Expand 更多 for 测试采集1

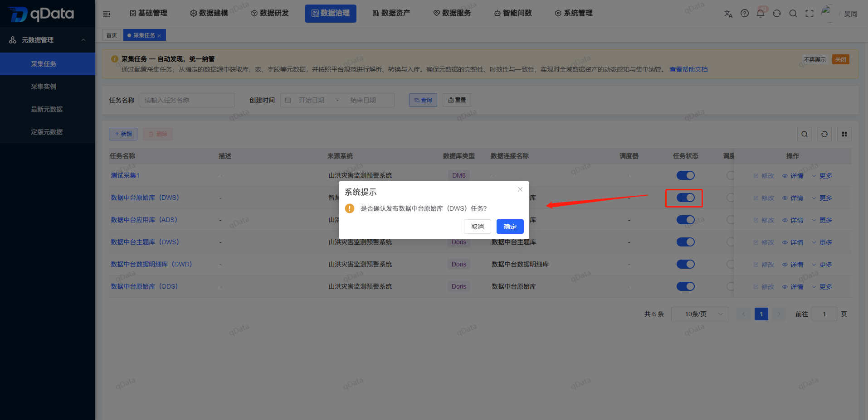822,176
